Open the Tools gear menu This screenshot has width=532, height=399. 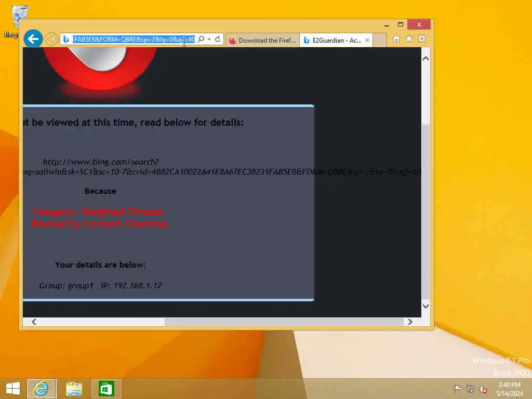click(422, 38)
